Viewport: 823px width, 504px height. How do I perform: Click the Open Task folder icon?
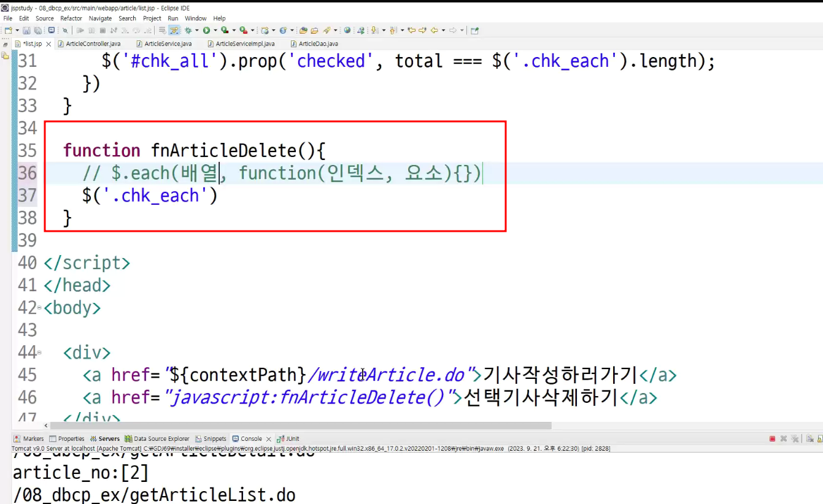314,30
